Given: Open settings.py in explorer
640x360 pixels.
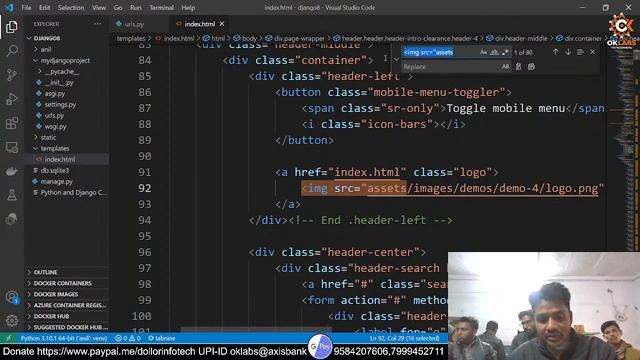Looking at the screenshot, I should (x=60, y=104).
